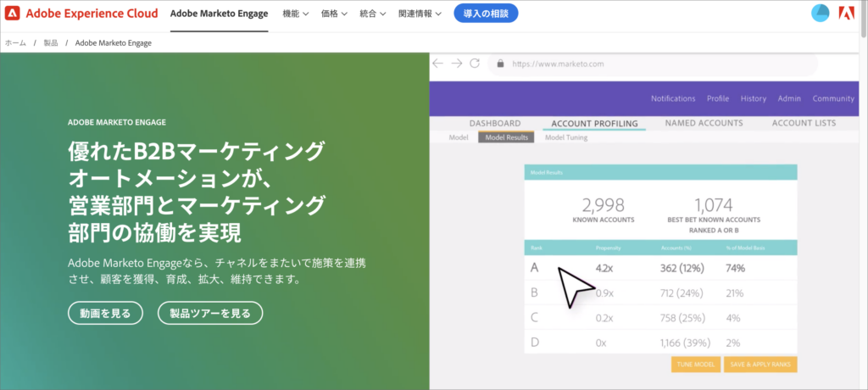
Task: Click the Rank column header
Action: [536, 248]
